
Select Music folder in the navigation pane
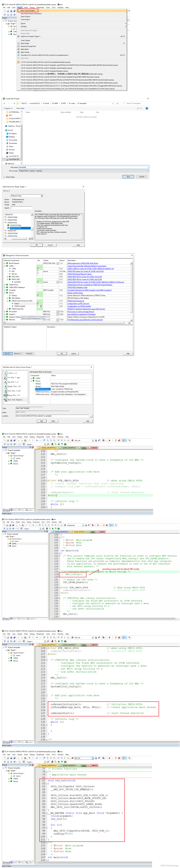pos(11,147)
